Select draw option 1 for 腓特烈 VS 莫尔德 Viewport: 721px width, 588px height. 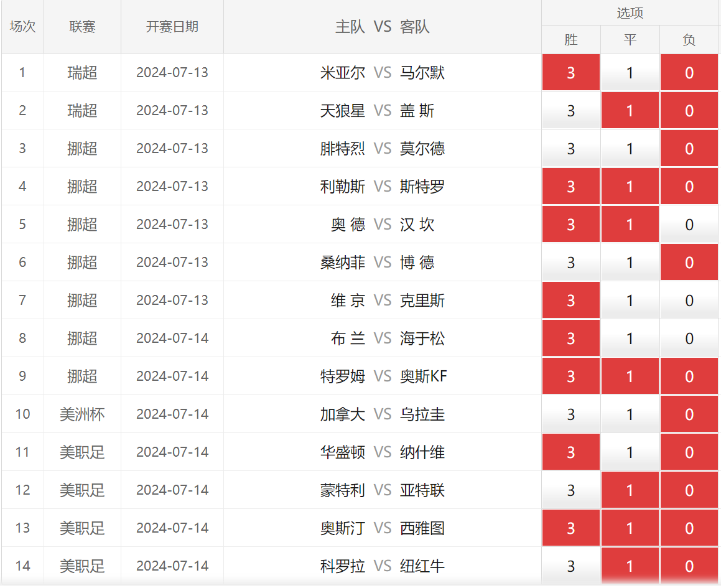pyautogui.click(x=630, y=148)
